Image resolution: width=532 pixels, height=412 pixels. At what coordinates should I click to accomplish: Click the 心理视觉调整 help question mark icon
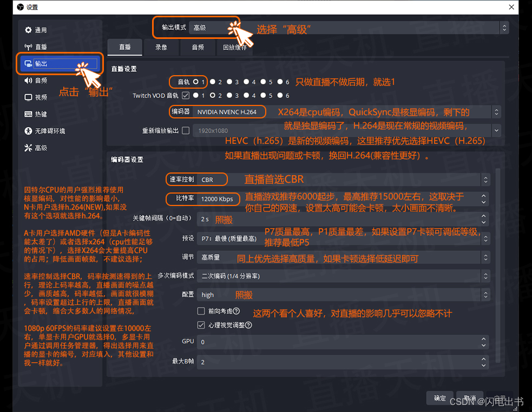point(248,325)
